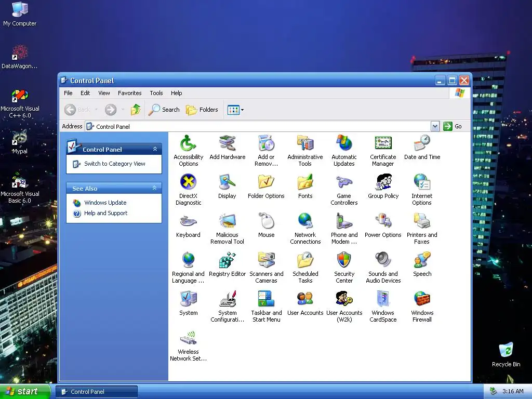
Task: Open the Favorites menu
Action: point(129,93)
